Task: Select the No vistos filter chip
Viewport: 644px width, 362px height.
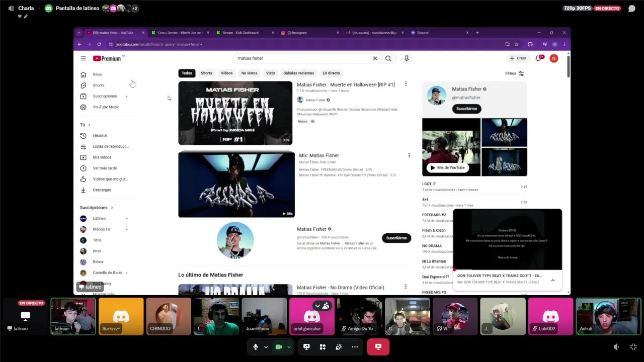Action: tap(249, 73)
